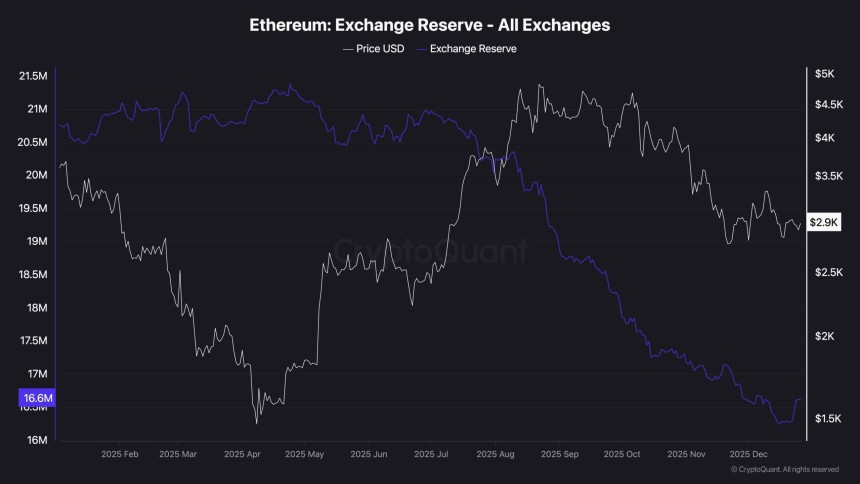Select the 2025 Jul x-axis label
The image size is (860, 484).
click(x=430, y=453)
